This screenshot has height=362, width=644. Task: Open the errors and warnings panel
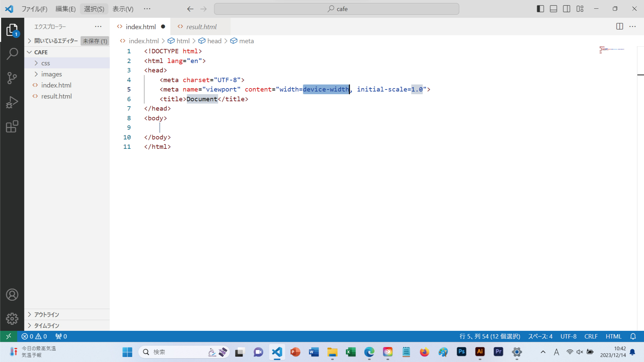coord(34,336)
